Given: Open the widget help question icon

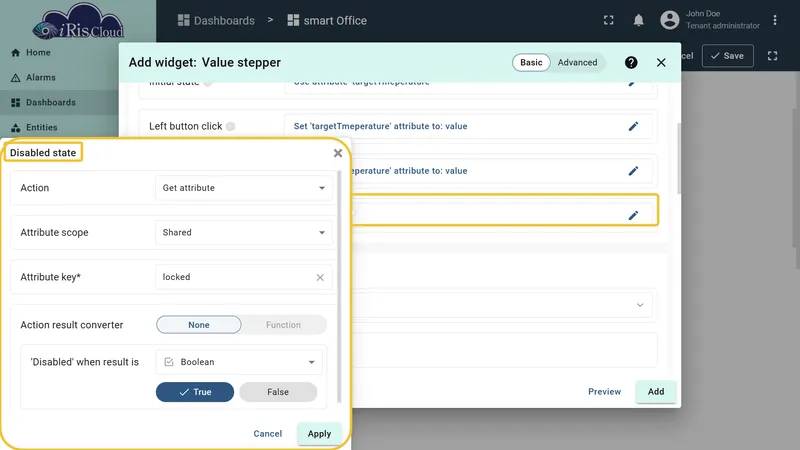Looking at the screenshot, I should click(631, 62).
